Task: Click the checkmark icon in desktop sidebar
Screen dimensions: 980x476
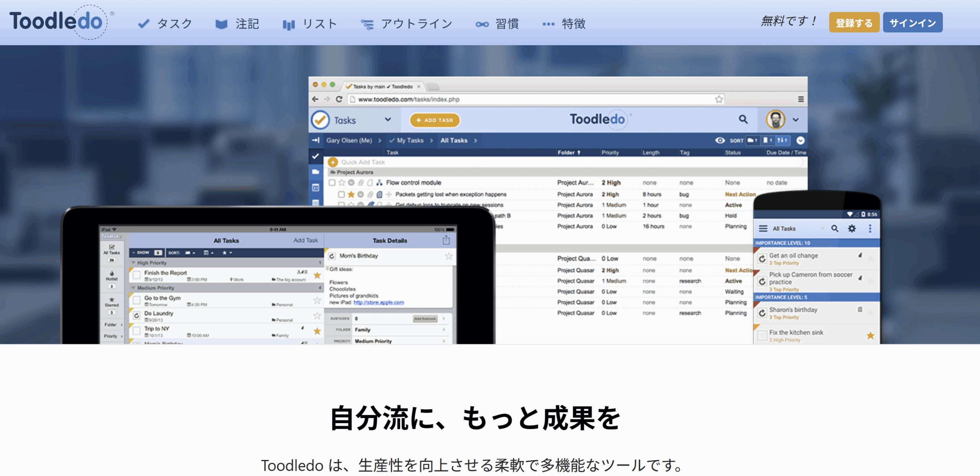Action: point(315,156)
